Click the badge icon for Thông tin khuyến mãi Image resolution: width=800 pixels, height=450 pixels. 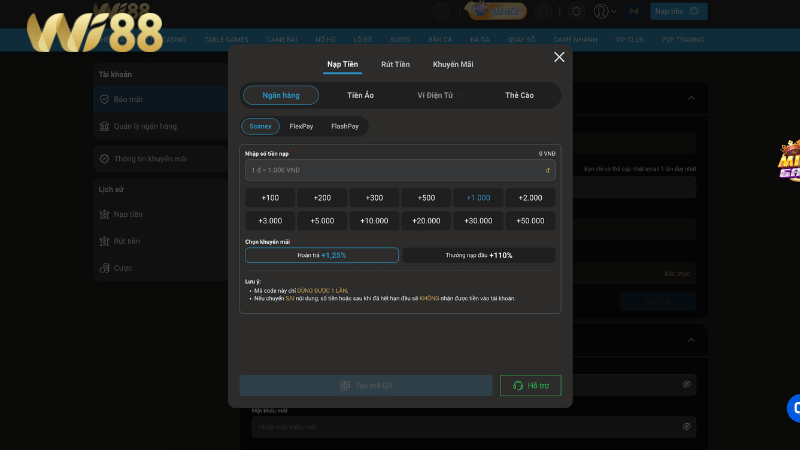coord(103,159)
